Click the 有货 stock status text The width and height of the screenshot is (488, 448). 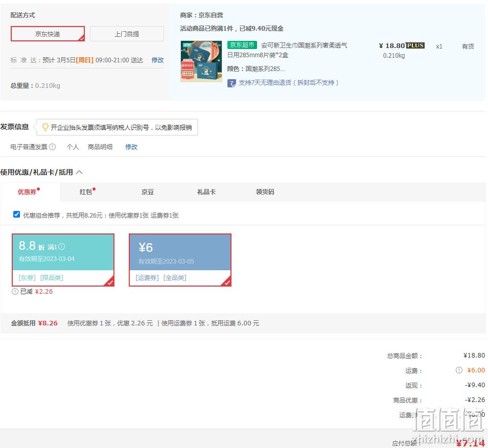click(468, 46)
